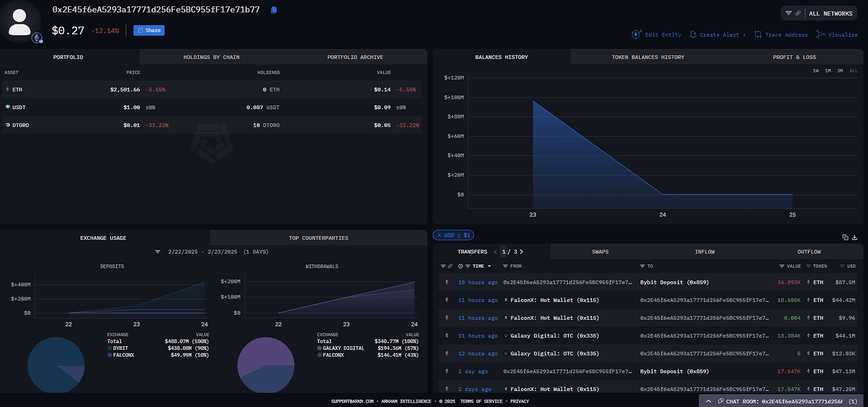868x407 pixels.
Task: Open the Outflow tab
Action: (809, 252)
